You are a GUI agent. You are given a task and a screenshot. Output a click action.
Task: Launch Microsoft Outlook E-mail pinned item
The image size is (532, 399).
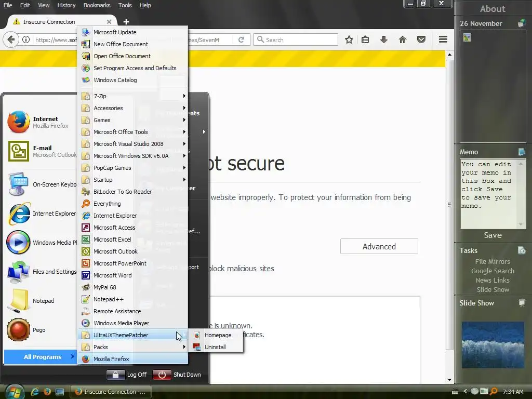click(41, 151)
